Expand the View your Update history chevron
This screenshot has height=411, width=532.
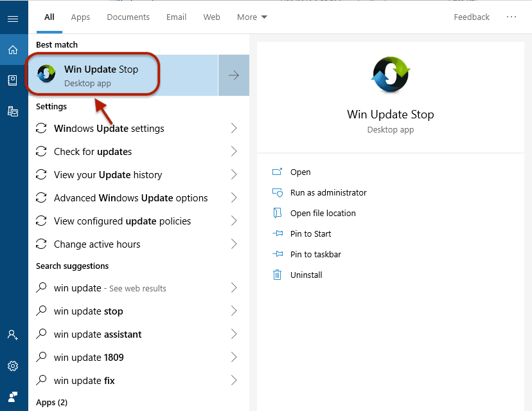234,174
